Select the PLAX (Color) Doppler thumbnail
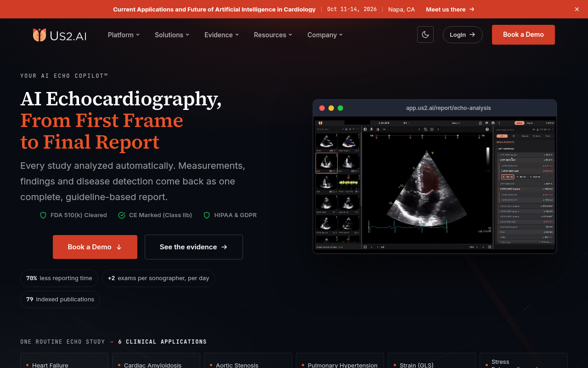Image resolution: width=588 pixels, height=368 pixels. coord(349,143)
